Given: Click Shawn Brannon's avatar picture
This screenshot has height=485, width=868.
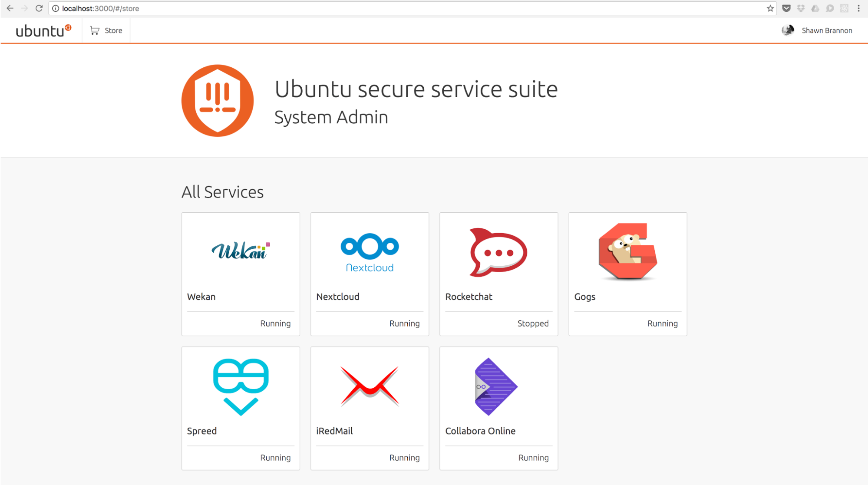Looking at the screenshot, I should (x=788, y=30).
